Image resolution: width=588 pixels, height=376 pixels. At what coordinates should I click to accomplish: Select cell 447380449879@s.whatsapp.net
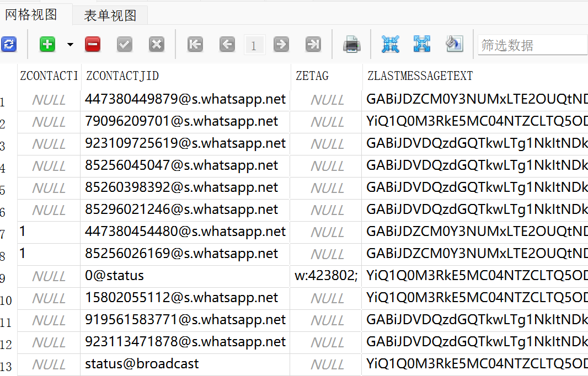point(185,100)
